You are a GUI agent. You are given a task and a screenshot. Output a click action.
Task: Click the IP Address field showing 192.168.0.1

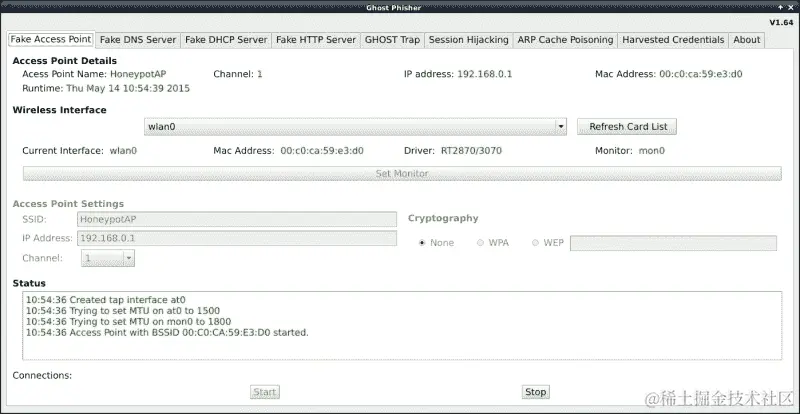[237, 238]
